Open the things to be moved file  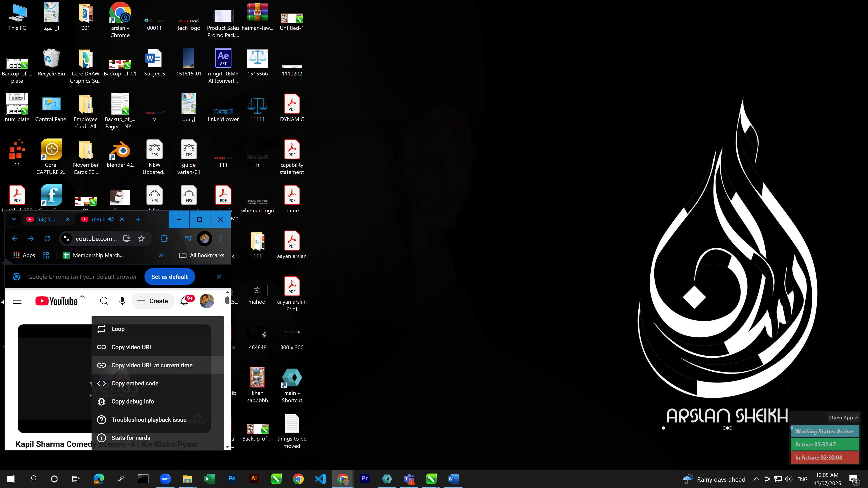click(292, 431)
